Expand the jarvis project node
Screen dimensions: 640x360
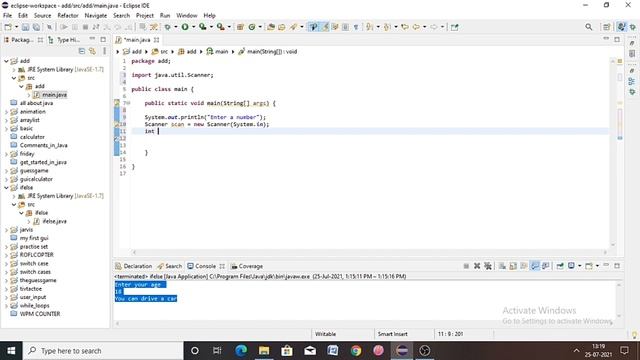click(x=6, y=230)
